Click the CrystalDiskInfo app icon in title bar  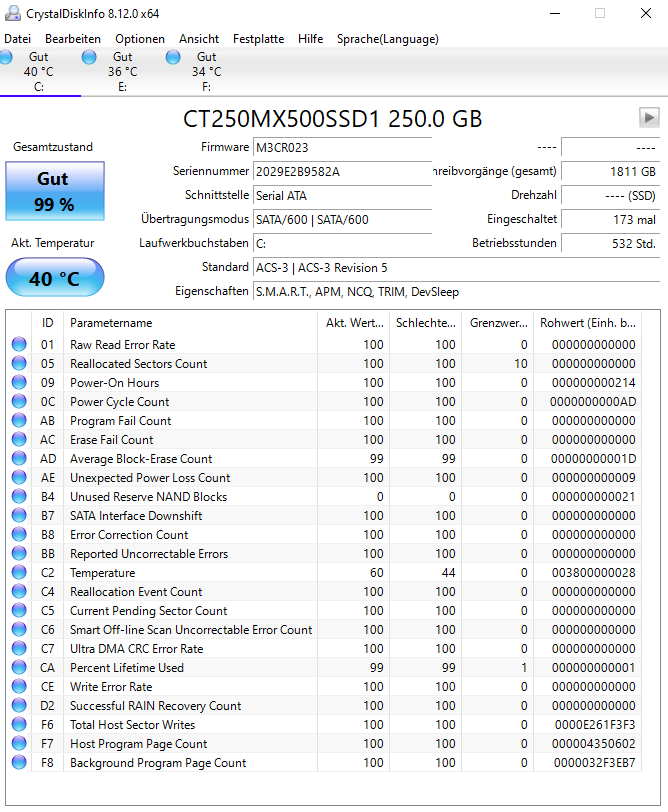pyautogui.click(x=12, y=13)
